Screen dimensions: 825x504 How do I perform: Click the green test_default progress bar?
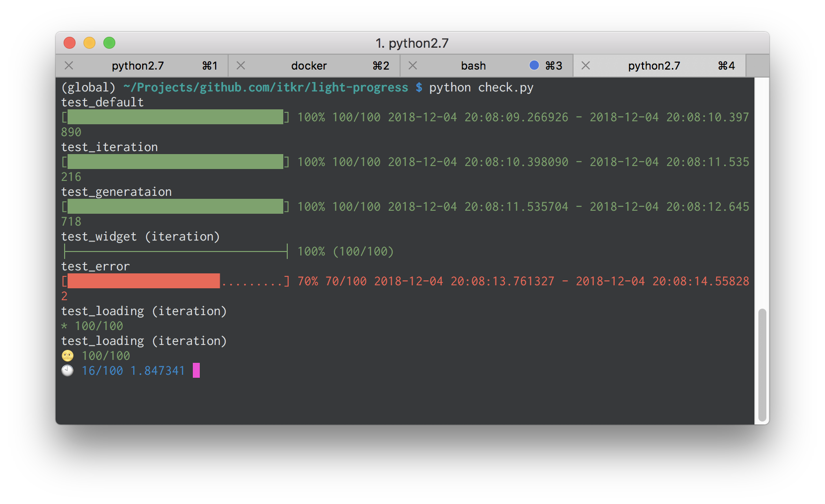pyautogui.click(x=174, y=117)
